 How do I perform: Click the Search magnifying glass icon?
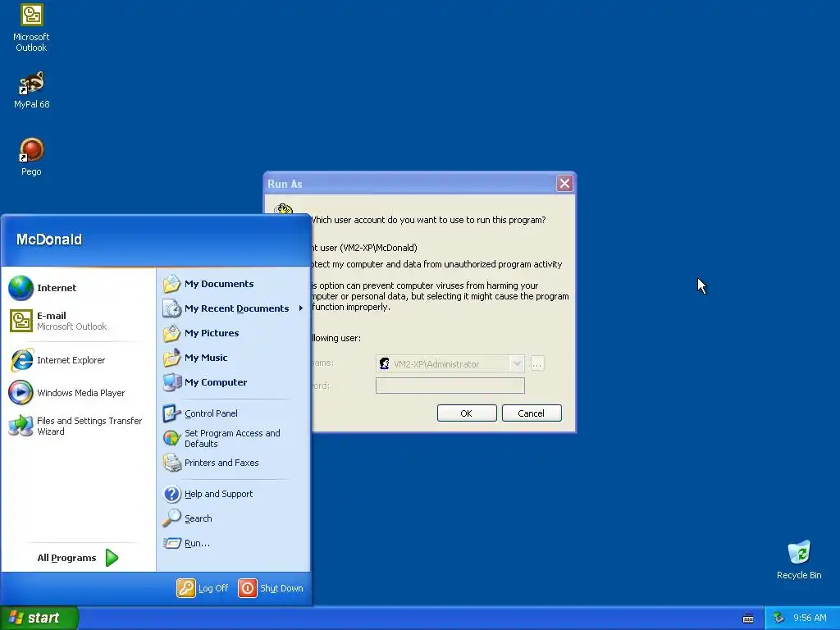(172, 518)
